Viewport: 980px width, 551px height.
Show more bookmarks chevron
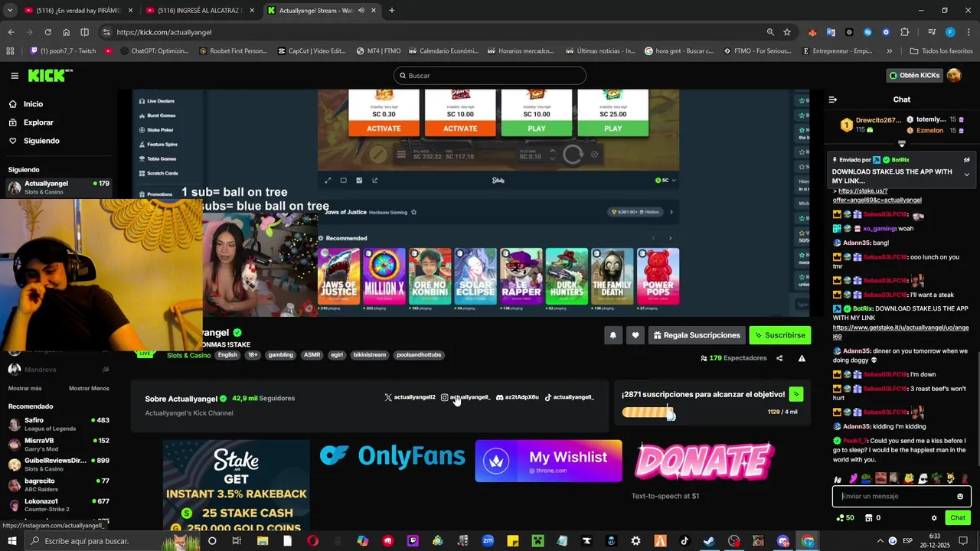[889, 51]
